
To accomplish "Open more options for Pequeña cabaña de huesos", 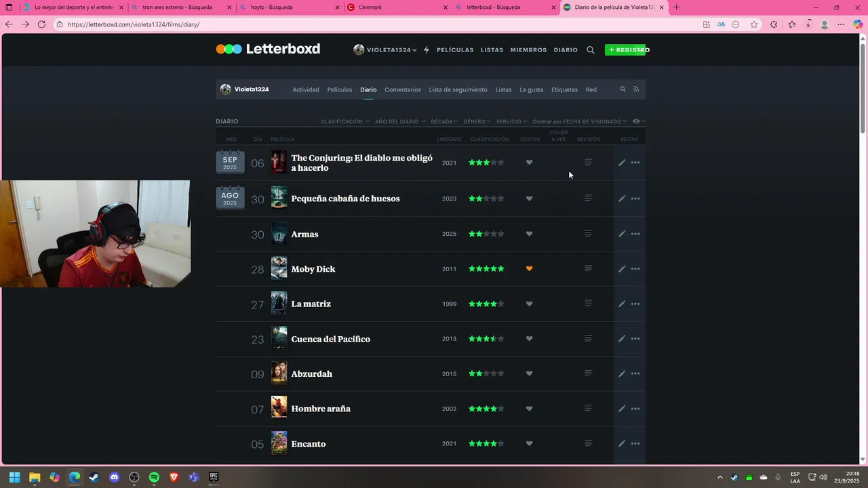I will tap(635, 199).
